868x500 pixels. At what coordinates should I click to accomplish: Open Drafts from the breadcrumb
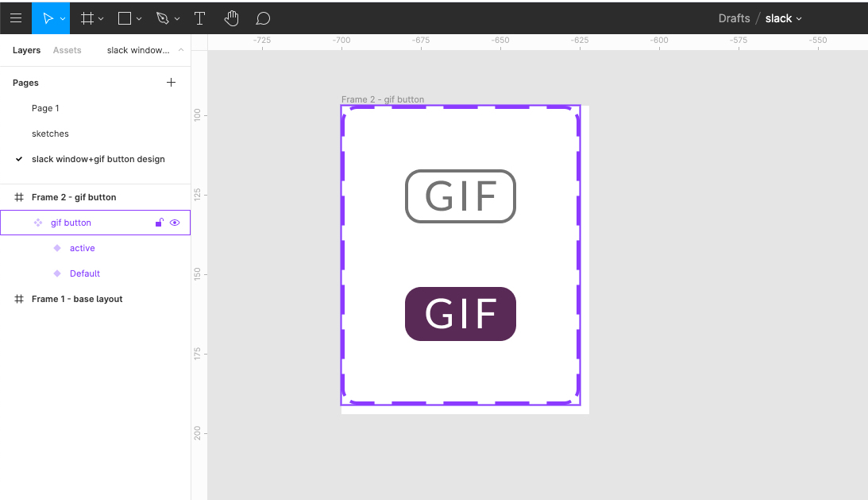point(732,17)
